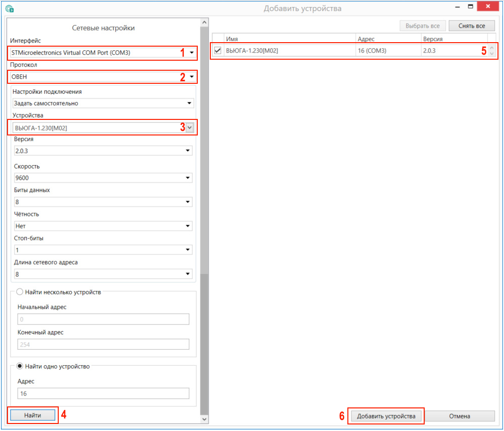Click the app icon in title bar
Viewport: 504px width, 431px height.
pos(9,9)
